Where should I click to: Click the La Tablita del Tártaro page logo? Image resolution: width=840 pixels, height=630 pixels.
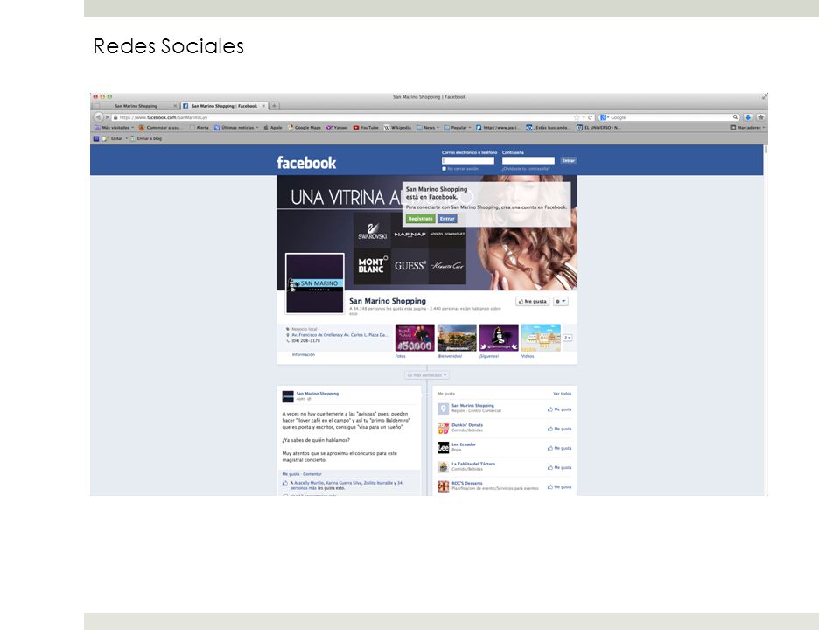(x=443, y=467)
